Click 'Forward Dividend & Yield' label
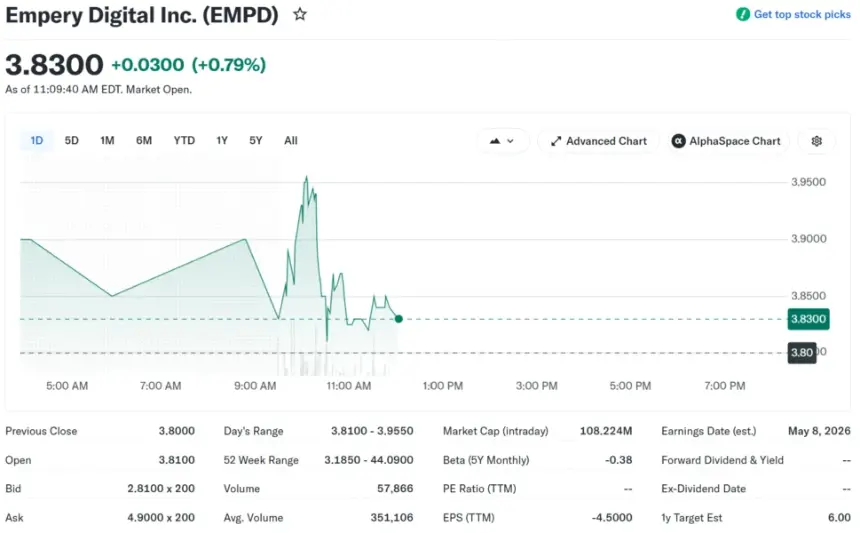860x533 pixels. [x=722, y=460]
